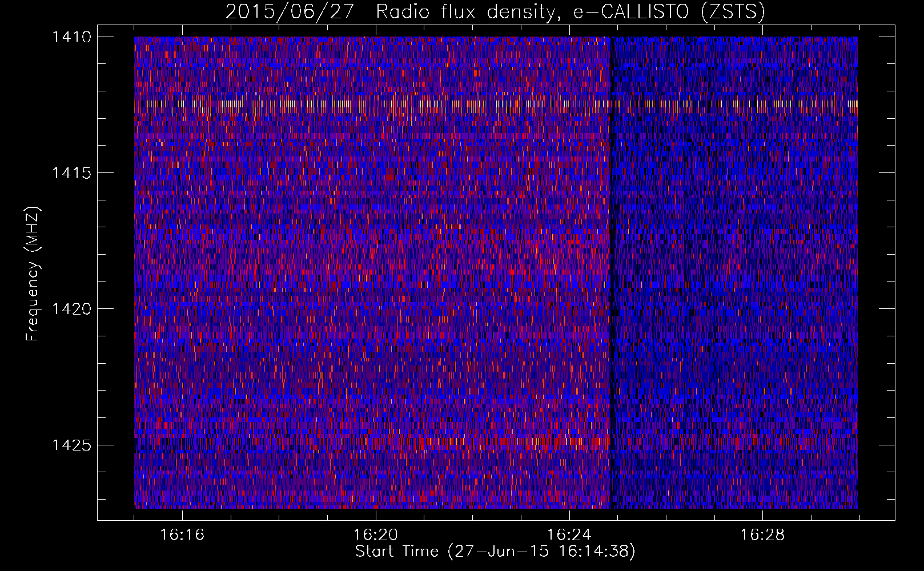Viewport: 924px width, 571px height.
Task: Click the "Start Time" x-axis label
Action: [x=495, y=552]
